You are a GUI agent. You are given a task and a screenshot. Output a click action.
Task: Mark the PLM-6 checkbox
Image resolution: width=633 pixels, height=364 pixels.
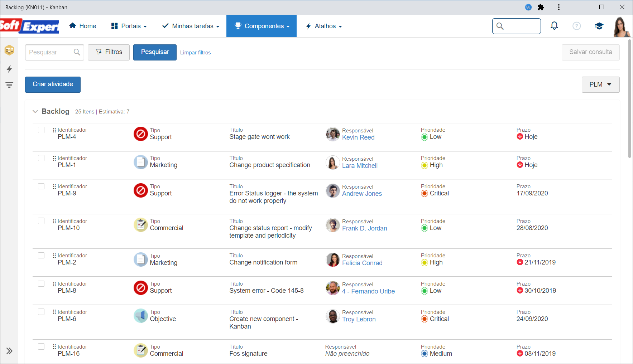click(41, 312)
